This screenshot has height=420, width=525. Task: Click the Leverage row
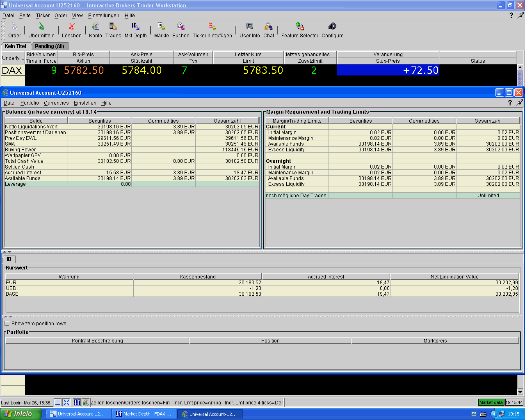(x=132, y=184)
